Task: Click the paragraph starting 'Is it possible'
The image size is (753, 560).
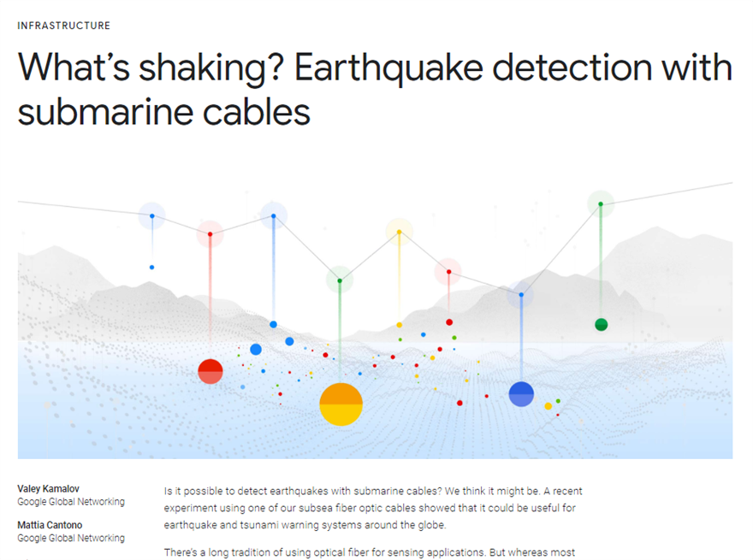Action: tap(373, 509)
